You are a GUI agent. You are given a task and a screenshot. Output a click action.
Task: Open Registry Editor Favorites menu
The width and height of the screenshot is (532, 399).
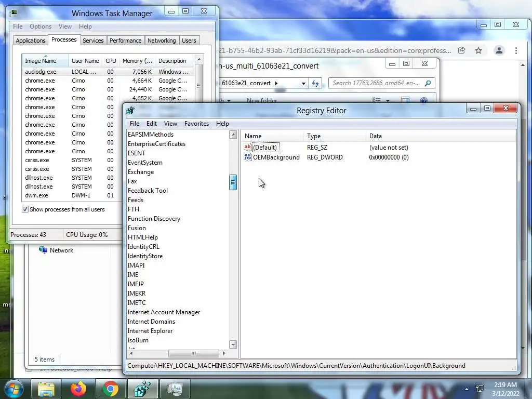click(196, 124)
